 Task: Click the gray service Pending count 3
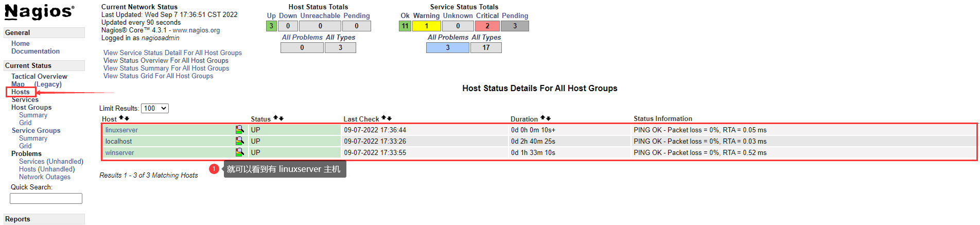point(515,26)
